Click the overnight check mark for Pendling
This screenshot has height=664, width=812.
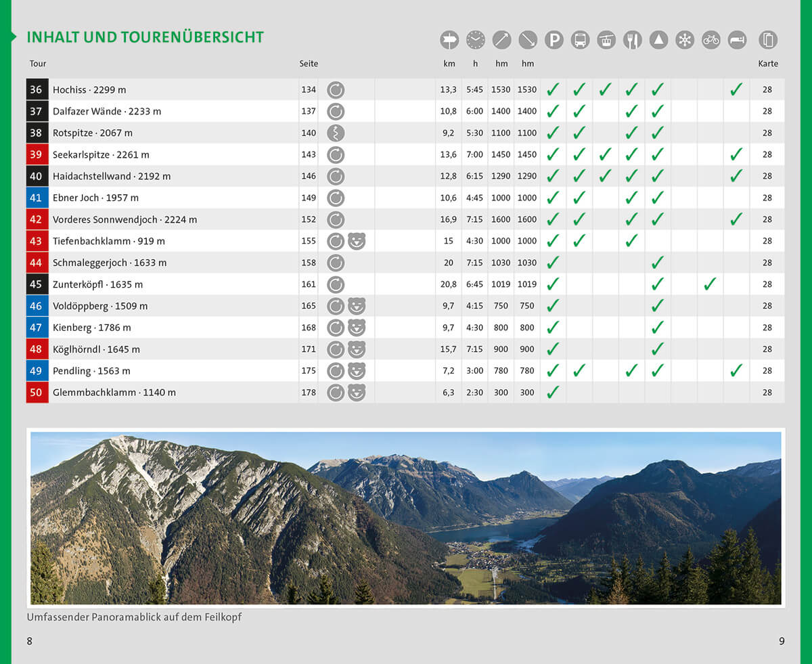click(736, 370)
